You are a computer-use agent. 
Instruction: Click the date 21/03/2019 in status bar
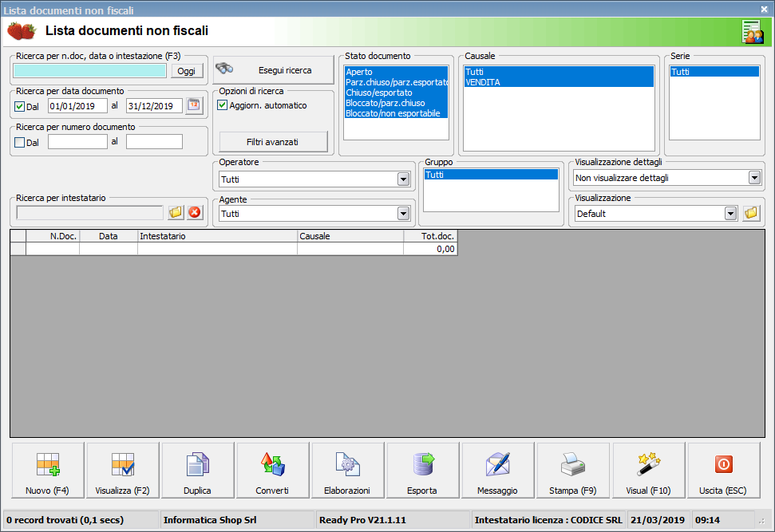pyautogui.click(x=658, y=520)
